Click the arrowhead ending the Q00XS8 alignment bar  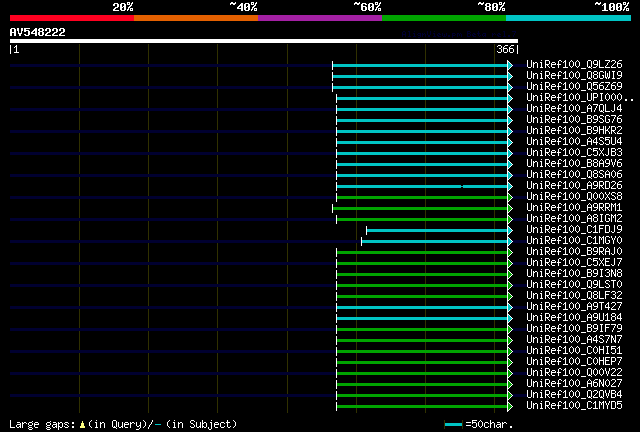click(510, 198)
